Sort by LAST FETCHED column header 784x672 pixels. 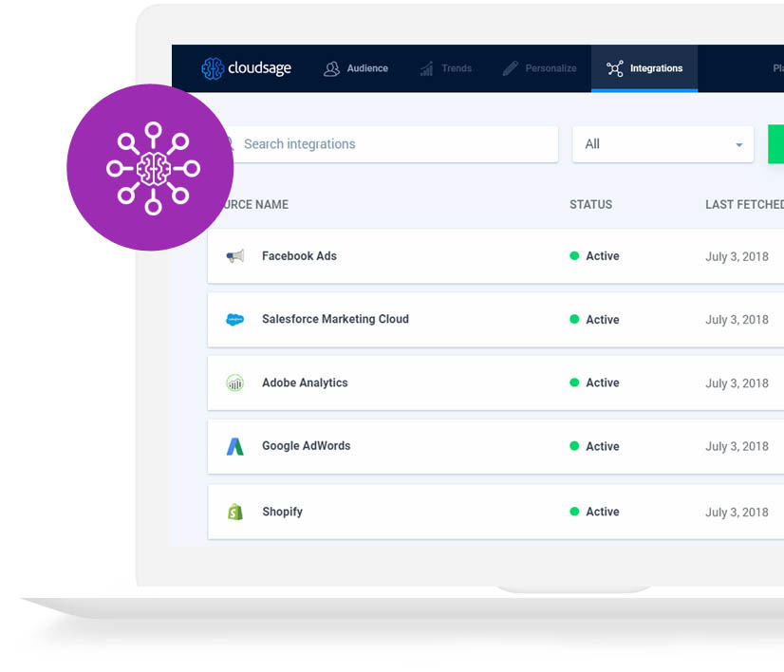pyautogui.click(x=744, y=204)
